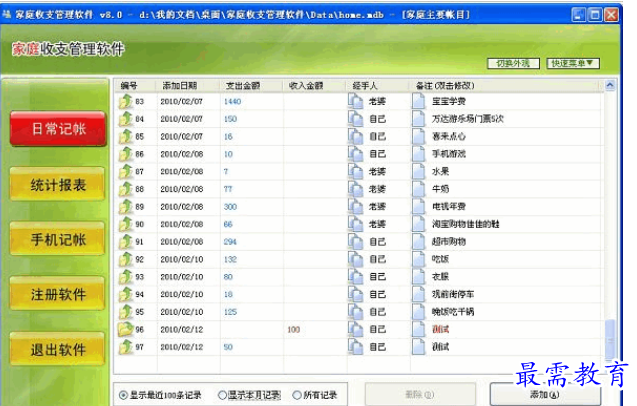
Task: Click the note page icon beside 水果
Action: pyautogui.click(x=418, y=172)
